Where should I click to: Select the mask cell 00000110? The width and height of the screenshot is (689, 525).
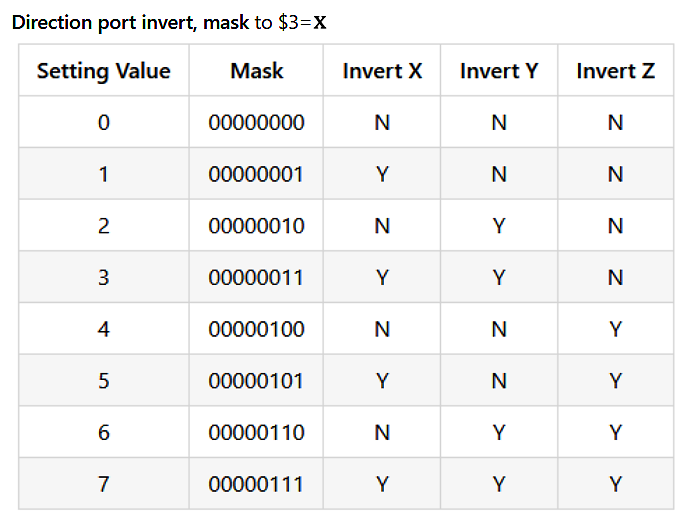click(256, 433)
